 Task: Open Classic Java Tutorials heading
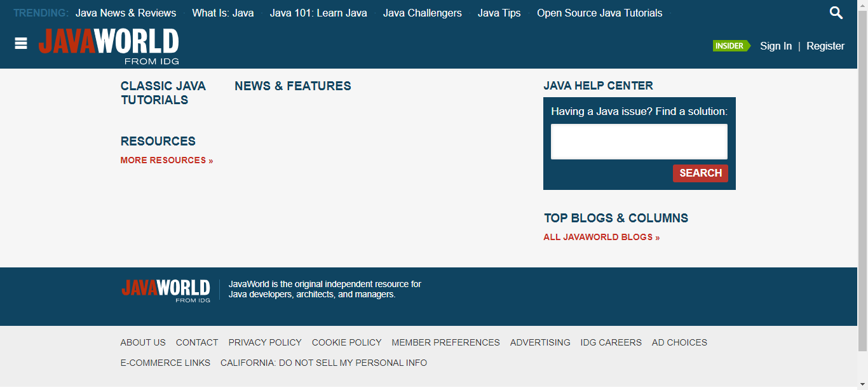[163, 93]
